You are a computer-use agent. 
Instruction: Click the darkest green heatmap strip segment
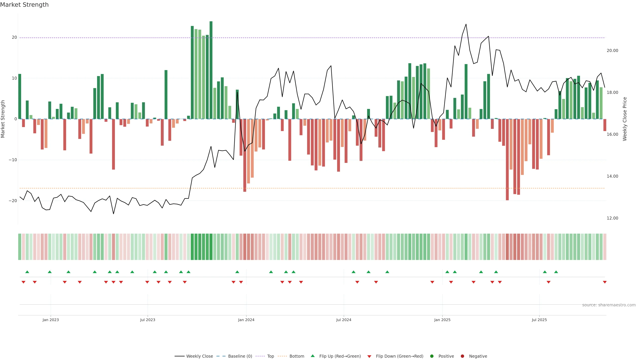(211, 247)
